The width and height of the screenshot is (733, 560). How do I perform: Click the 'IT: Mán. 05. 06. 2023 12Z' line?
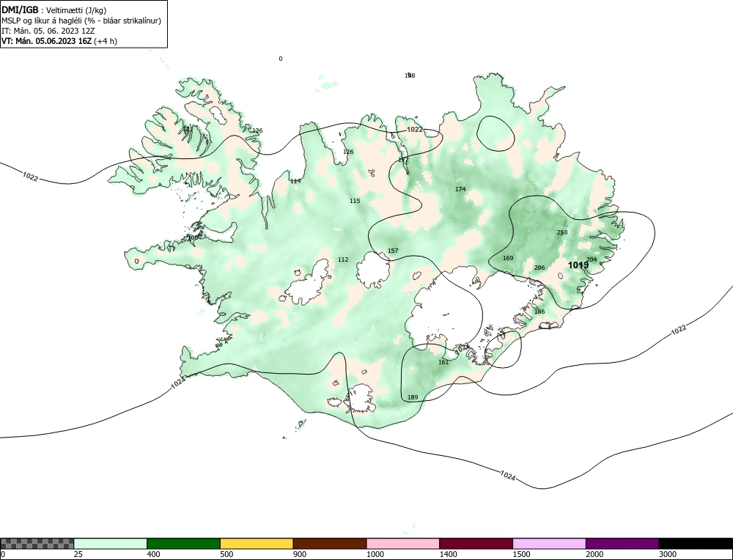click(48, 31)
